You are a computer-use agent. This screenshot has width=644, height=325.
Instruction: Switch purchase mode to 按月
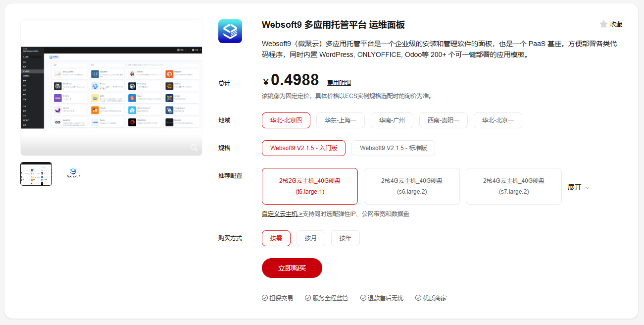[x=310, y=238]
